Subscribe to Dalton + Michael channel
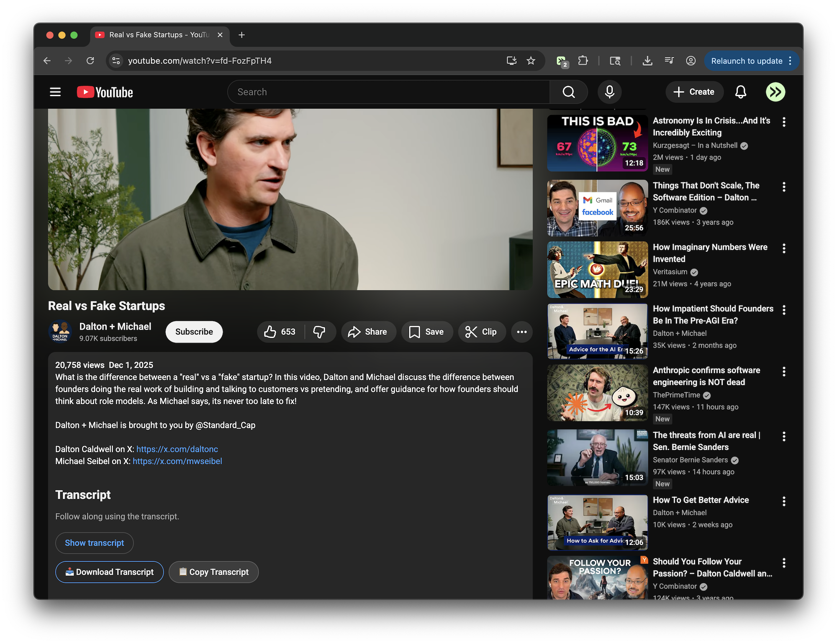The height and width of the screenshot is (644, 837). 194,332
